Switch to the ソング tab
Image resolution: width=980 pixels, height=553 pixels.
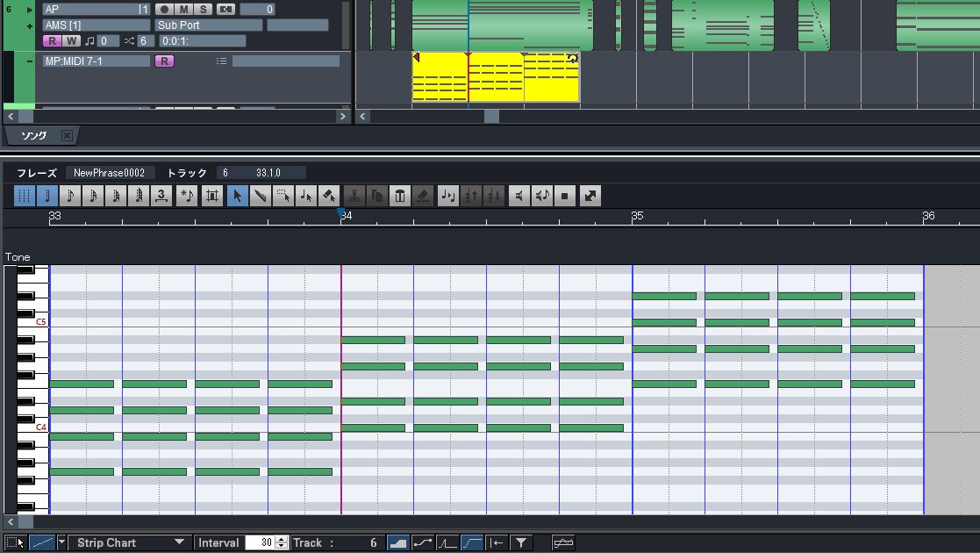[x=33, y=136]
